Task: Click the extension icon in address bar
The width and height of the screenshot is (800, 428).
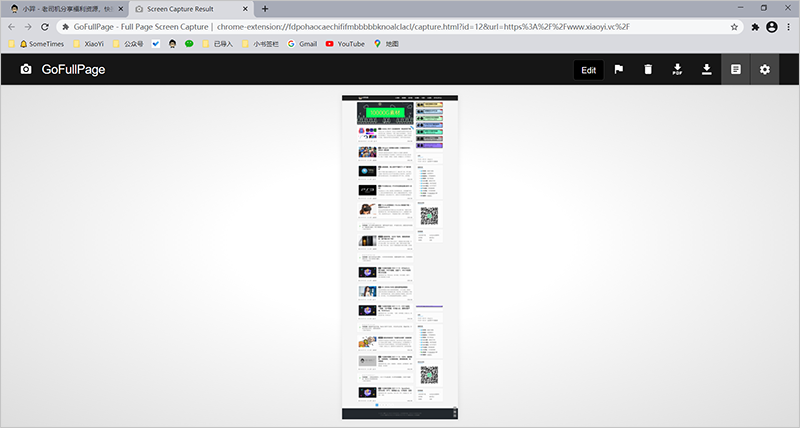Action: click(x=65, y=27)
